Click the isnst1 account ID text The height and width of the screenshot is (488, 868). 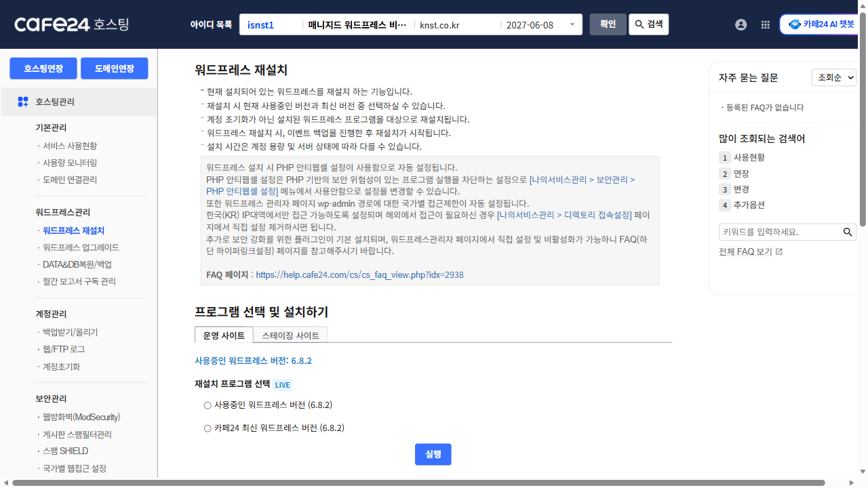(x=260, y=25)
